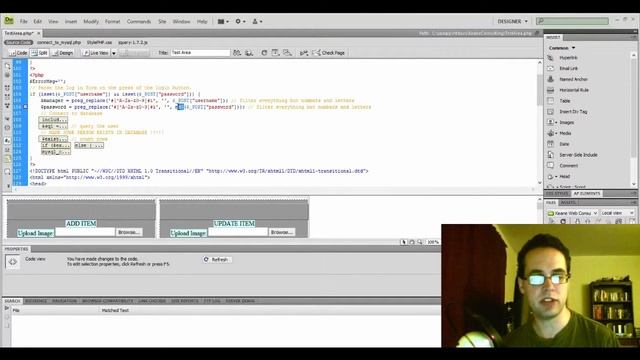The width and height of the screenshot is (640, 360).
Task: Click Hand tool icon in design status bar
Action: point(412,242)
